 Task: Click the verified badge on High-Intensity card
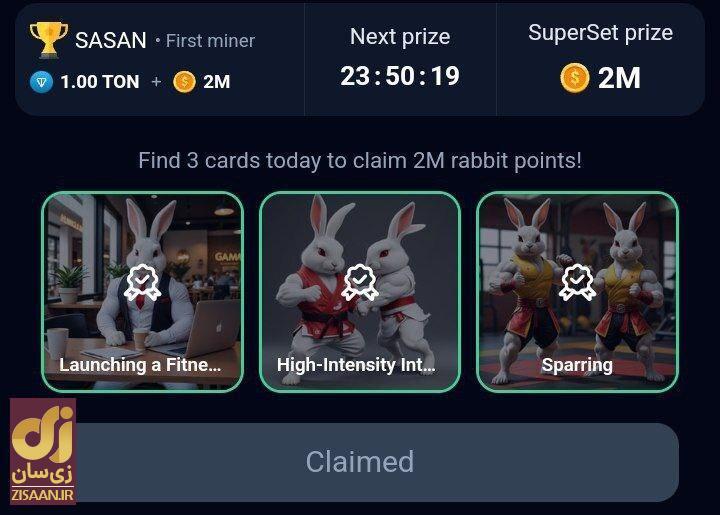(360, 282)
